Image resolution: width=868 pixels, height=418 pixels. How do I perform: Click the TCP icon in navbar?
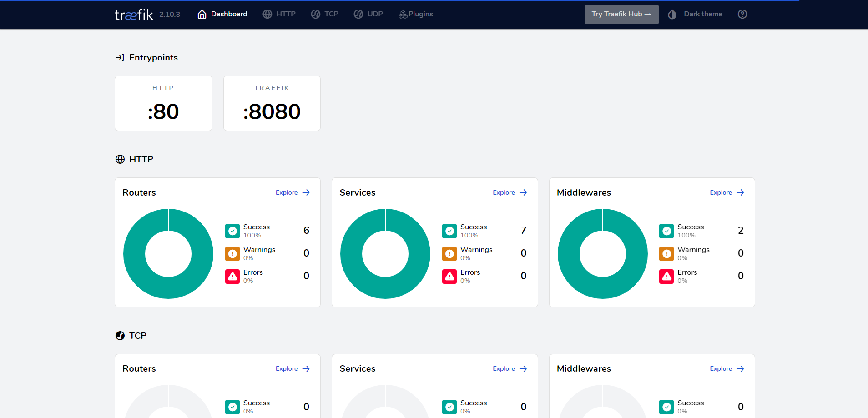tap(316, 14)
